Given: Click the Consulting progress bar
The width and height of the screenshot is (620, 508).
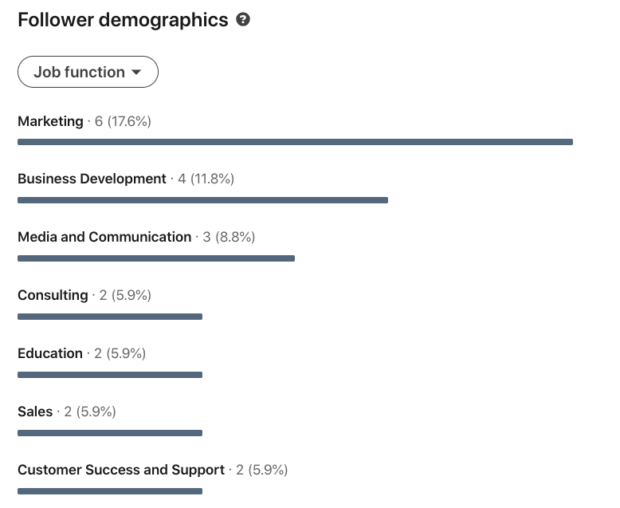Looking at the screenshot, I should coord(110,317).
